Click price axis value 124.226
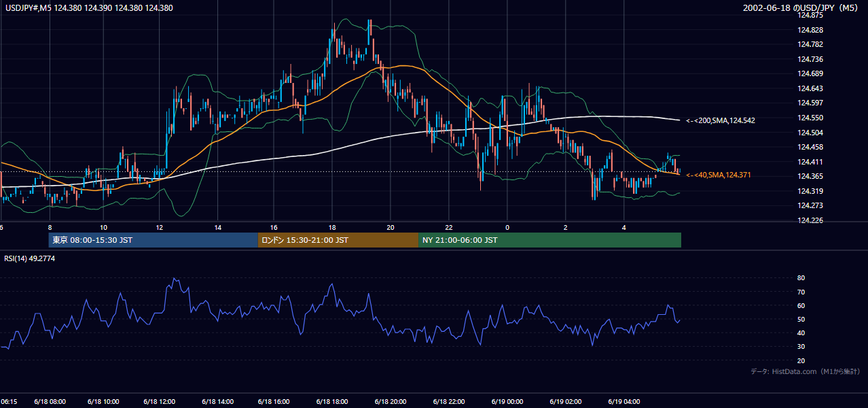The image size is (868, 408). 810,220
